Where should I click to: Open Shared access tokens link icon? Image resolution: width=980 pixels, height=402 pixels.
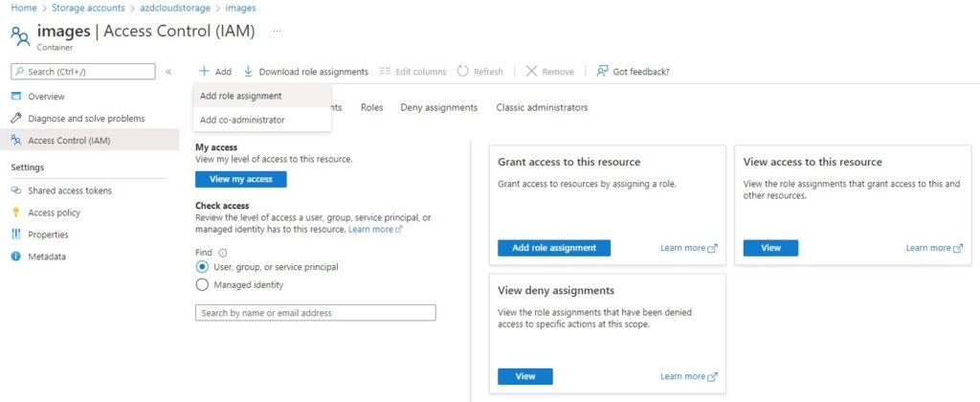[17, 190]
